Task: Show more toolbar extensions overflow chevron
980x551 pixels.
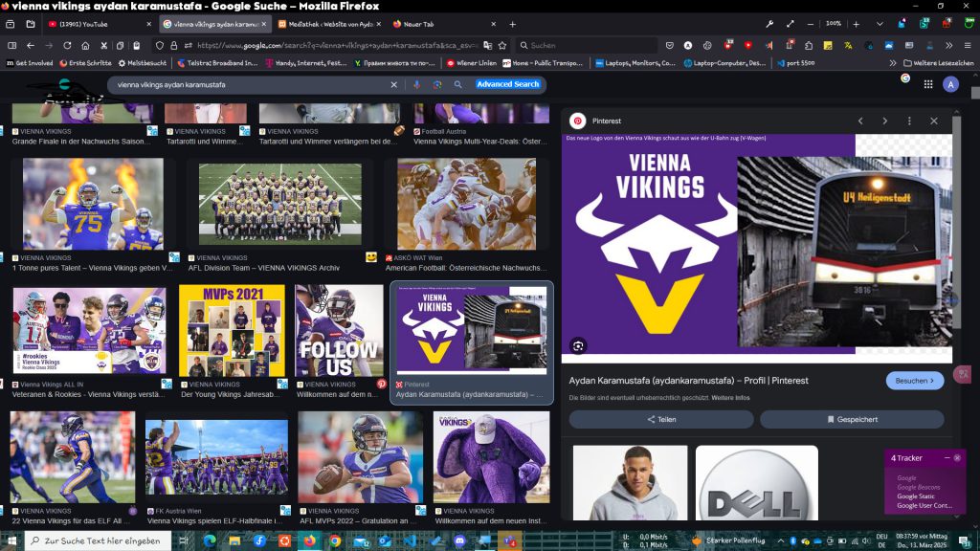Action: (x=948, y=46)
